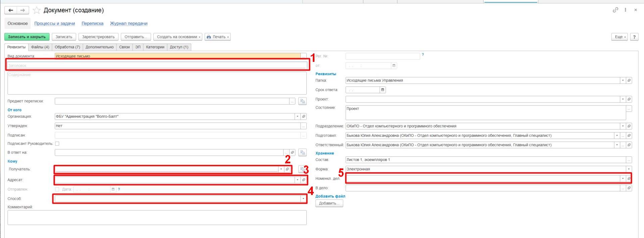Toggle Подписант Руководитель checkbox

57,144
